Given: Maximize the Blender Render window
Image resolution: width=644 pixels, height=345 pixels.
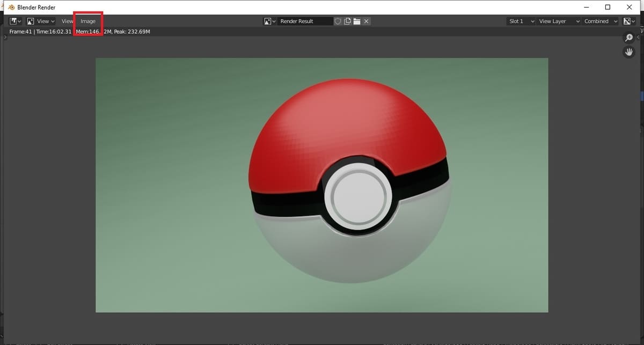Looking at the screenshot, I should [x=608, y=7].
